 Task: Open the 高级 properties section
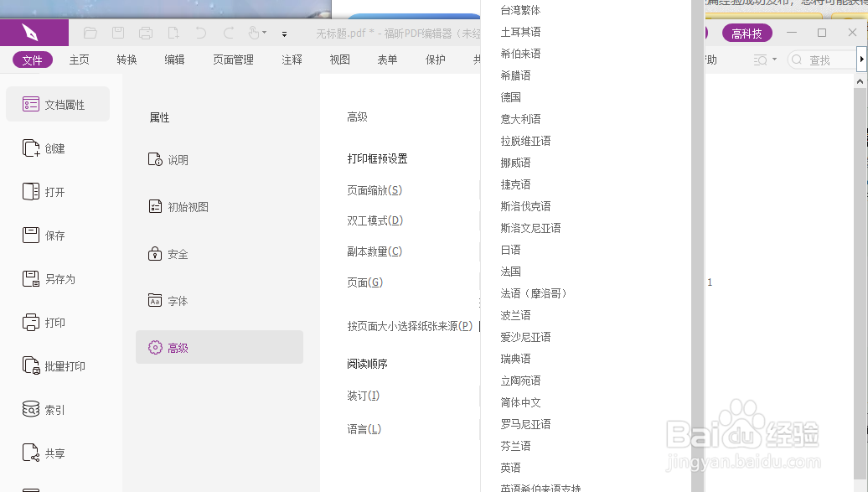(x=220, y=347)
